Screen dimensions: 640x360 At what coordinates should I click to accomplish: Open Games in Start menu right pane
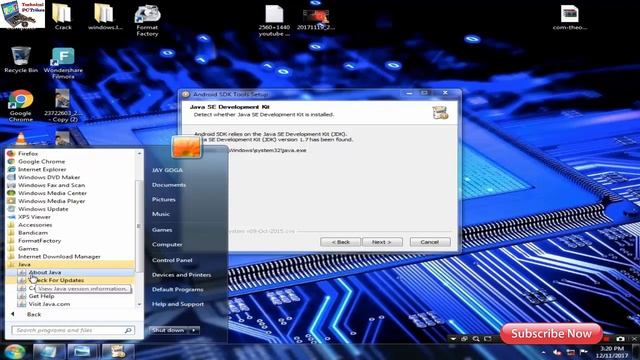click(162, 230)
